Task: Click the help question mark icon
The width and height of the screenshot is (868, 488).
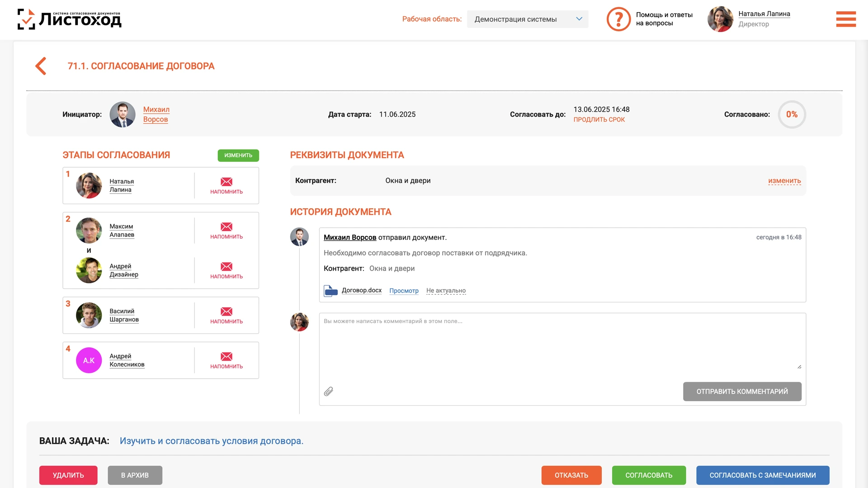Action: tap(618, 19)
